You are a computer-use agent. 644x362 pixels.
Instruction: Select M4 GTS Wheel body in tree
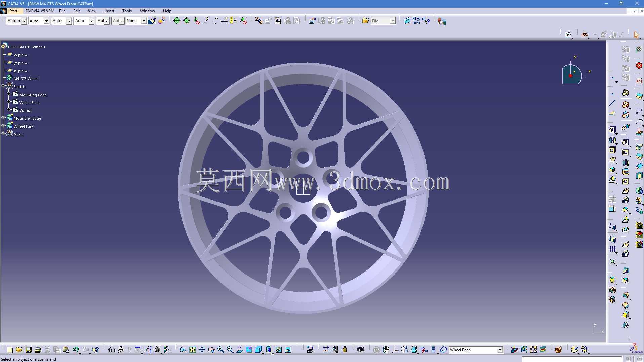(x=26, y=79)
